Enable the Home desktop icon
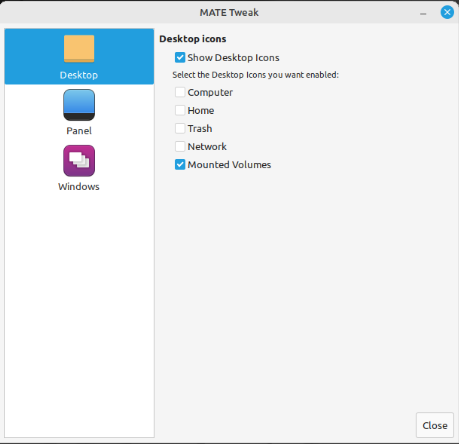Image resolution: width=459 pixels, height=444 pixels. pyautogui.click(x=180, y=110)
